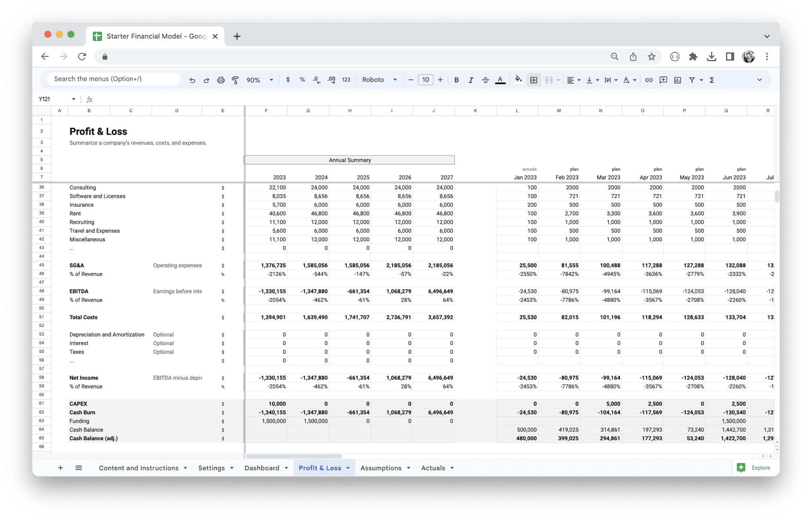Open the Profit & Loss tab menu
812x519 pixels.
347,468
